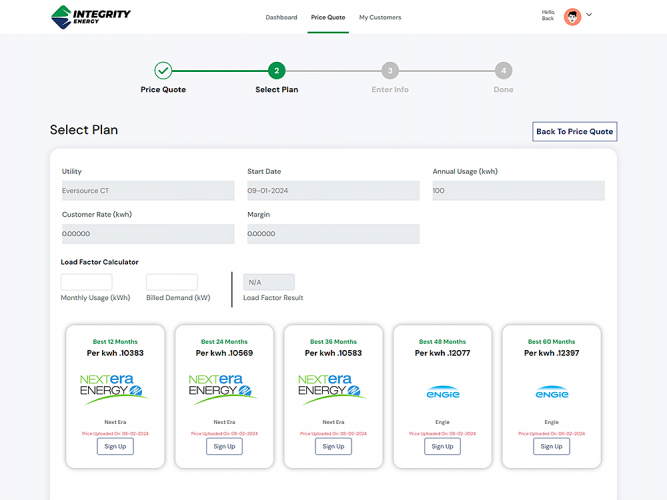667x500 pixels.
Task: Click Engie logo on 60 Months card
Action: pos(552,392)
